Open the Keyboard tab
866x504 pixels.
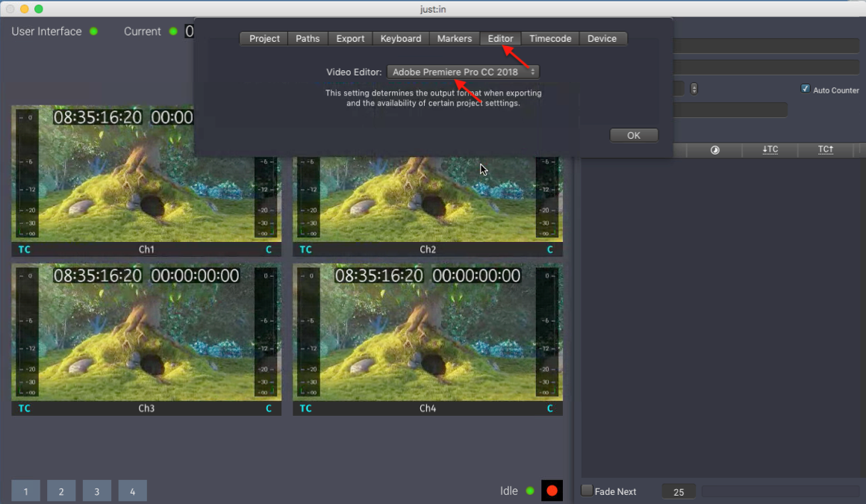pyautogui.click(x=401, y=39)
